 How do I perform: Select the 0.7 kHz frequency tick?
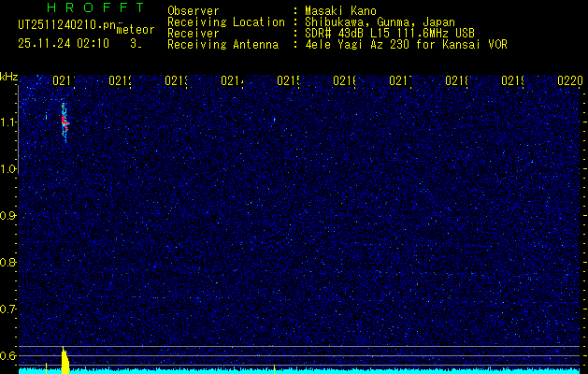pyautogui.click(x=9, y=309)
